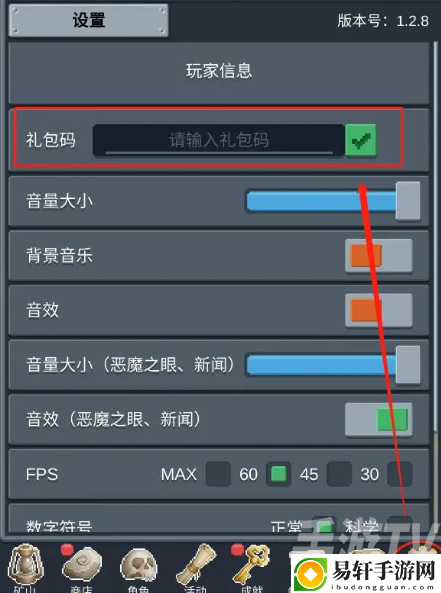Screen dimensions: 441x593
Task: Select the 60 FPS checkbox
Action: [279, 474]
